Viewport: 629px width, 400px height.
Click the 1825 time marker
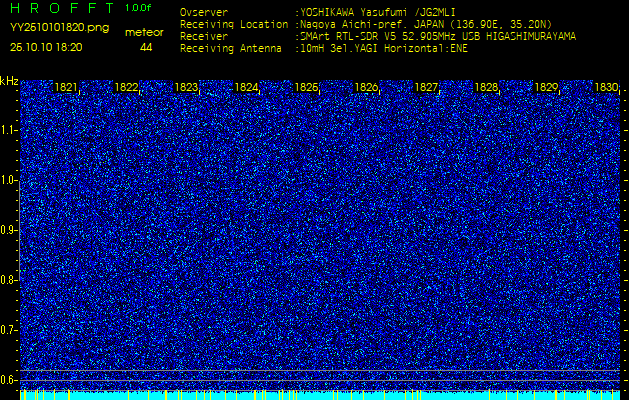tap(306, 87)
